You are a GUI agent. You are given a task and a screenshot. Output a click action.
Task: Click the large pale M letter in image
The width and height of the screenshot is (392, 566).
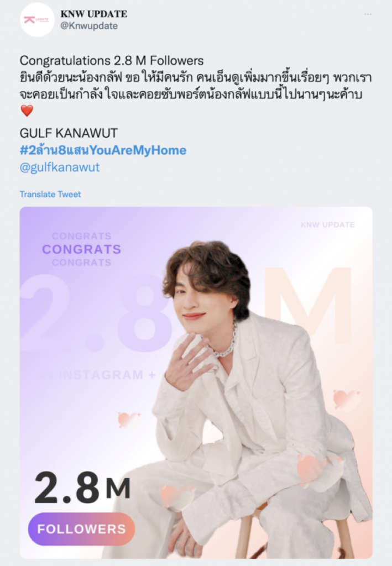pos(308,305)
